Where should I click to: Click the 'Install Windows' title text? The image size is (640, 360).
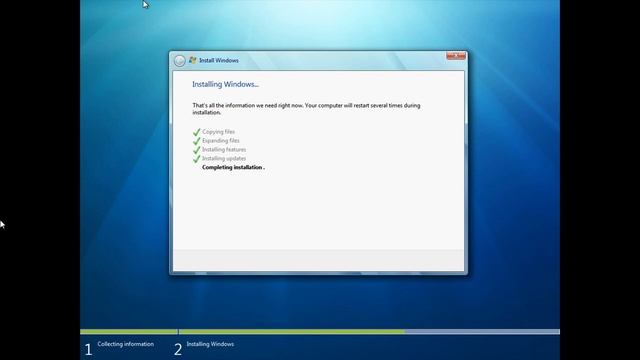pyautogui.click(x=219, y=60)
